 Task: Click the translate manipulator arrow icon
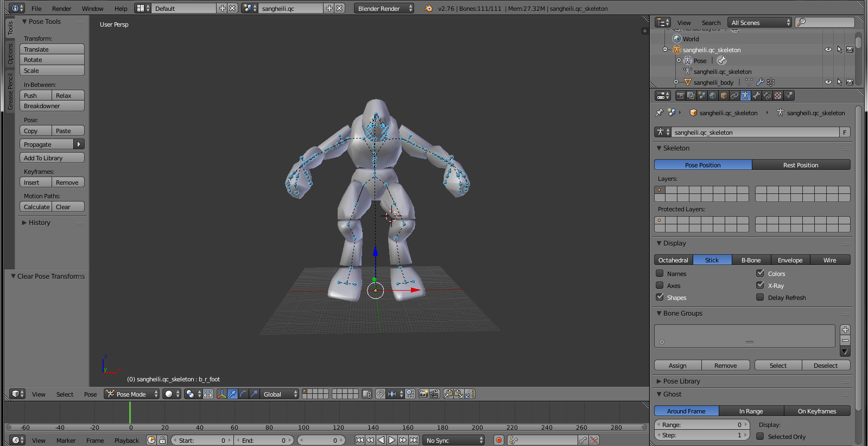point(232,394)
